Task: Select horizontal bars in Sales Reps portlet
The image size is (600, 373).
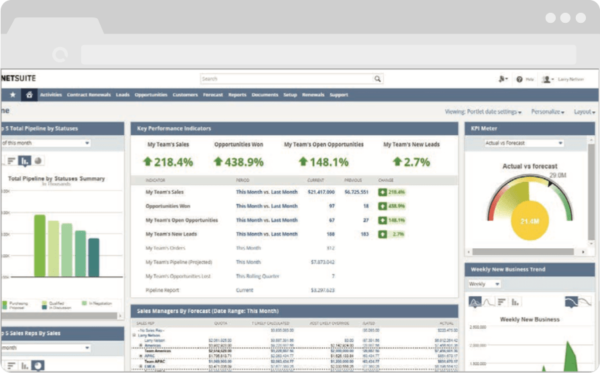Action: pyautogui.click(x=11, y=366)
